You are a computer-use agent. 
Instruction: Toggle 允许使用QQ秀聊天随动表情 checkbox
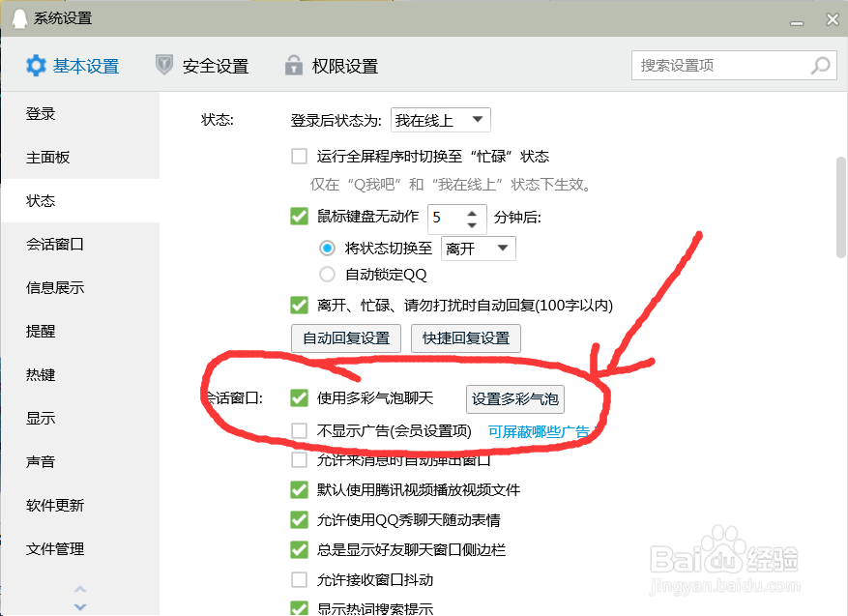[x=299, y=519]
